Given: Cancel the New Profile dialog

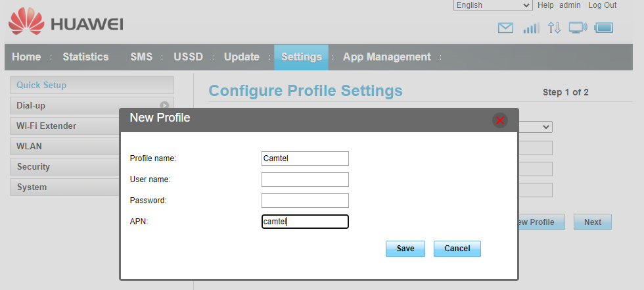Looking at the screenshot, I should 457,249.
